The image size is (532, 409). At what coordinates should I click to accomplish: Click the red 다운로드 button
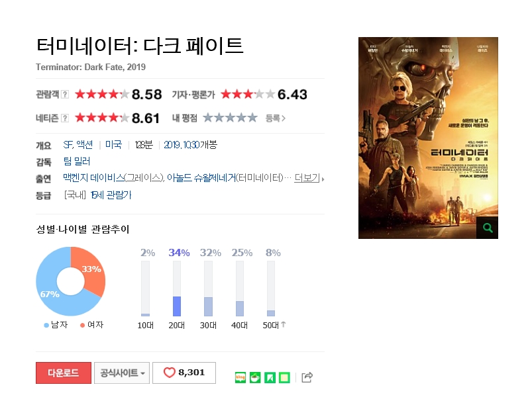(64, 373)
